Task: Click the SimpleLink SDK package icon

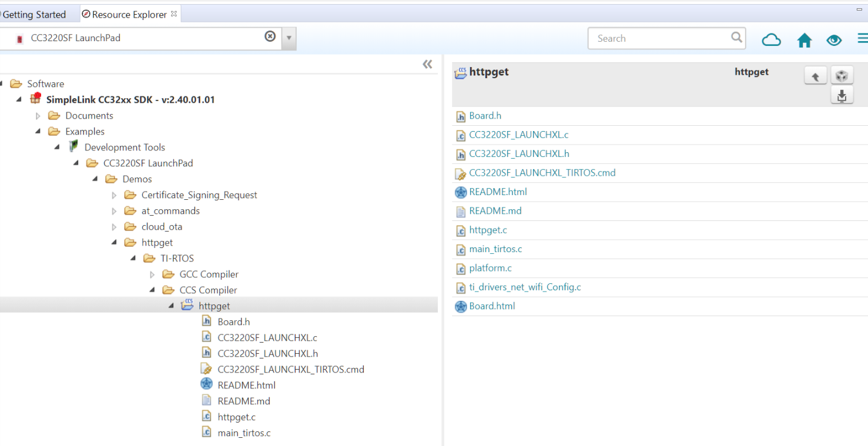Action: coord(35,98)
